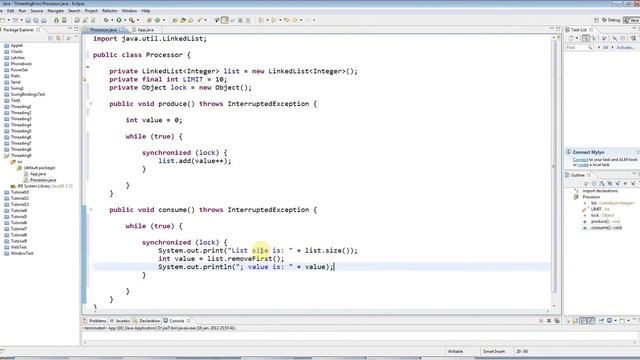Click the Clear Console icon
Viewport: 640px width, 360px height.
click(x=568, y=321)
